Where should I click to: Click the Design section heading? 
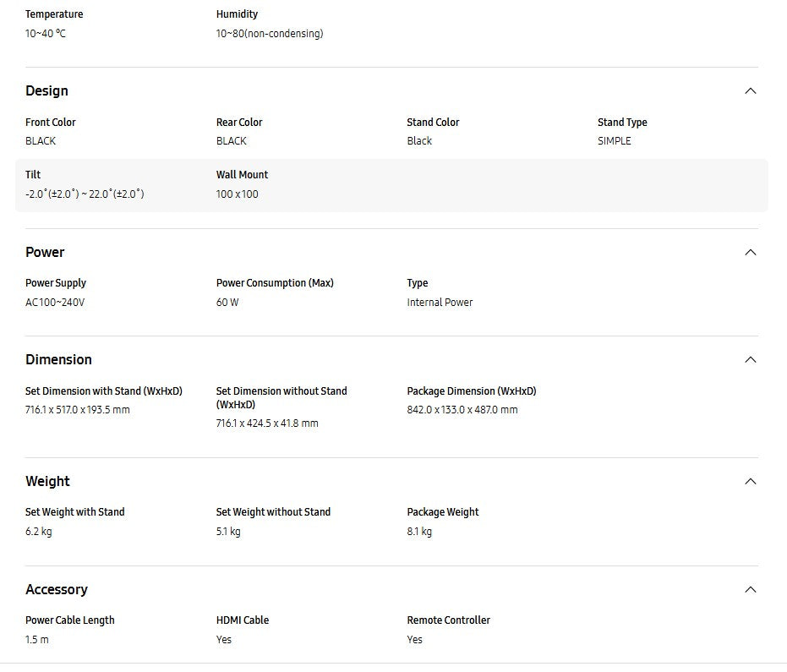[x=47, y=91]
